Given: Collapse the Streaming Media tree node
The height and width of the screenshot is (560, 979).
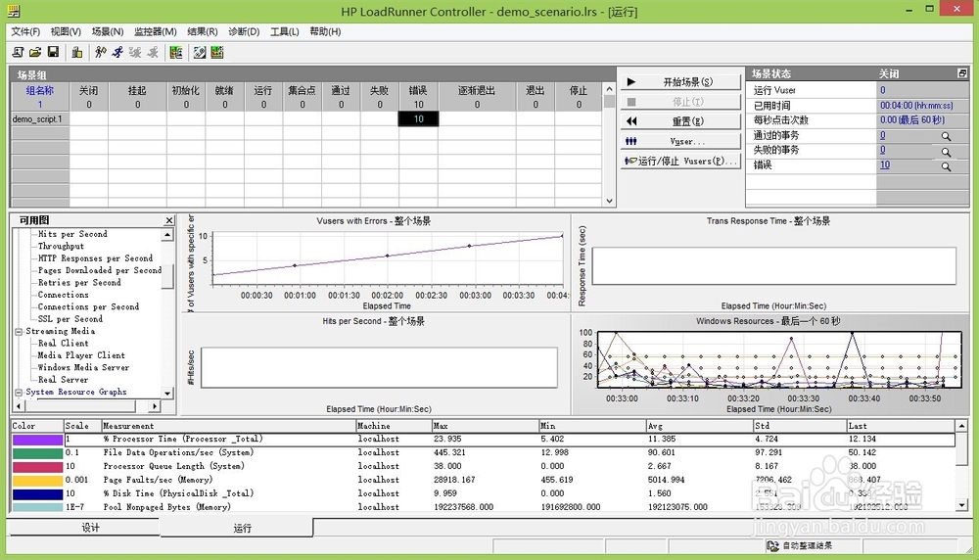Looking at the screenshot, I should click(x=19, y=332).
